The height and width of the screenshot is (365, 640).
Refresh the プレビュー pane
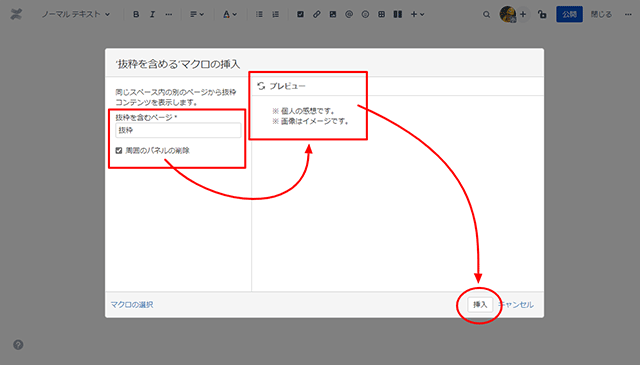[x=261, y=86]
